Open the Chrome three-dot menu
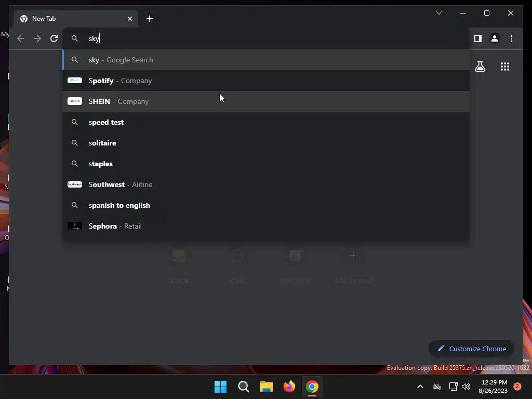Screen dimensions: 532x399 click(x=511, y=38)
